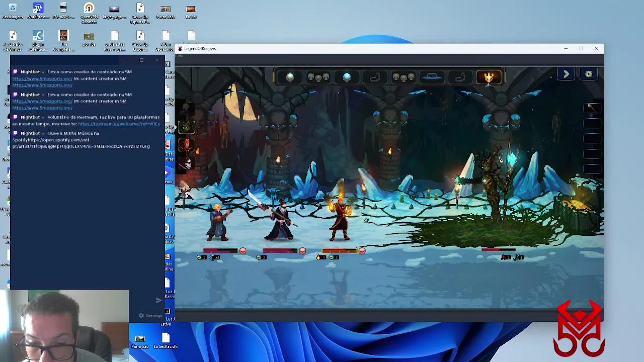
Task: Select the flaming crown boss room icon
Action: [489, 77]
